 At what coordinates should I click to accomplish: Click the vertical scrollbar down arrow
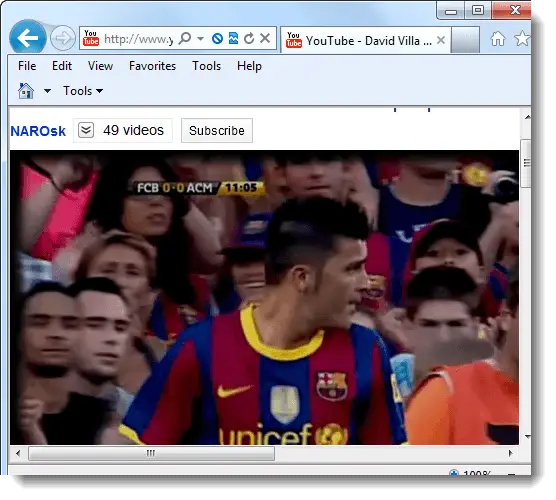tap(527, 437)
